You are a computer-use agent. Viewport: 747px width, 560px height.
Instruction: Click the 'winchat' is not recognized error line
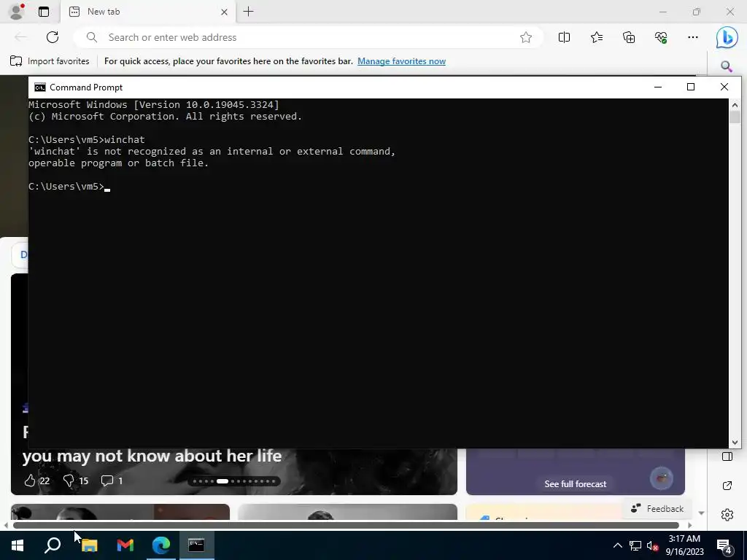pyautogui.click(x=212, y=152)
